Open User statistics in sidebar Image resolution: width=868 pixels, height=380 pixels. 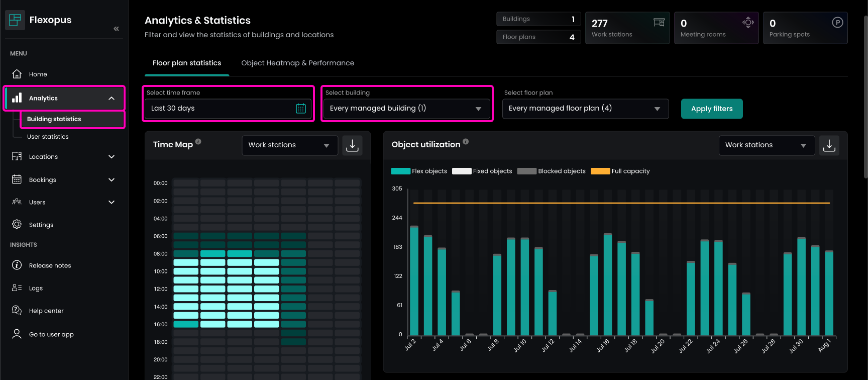pyautogui.click(x=48, y=137)
